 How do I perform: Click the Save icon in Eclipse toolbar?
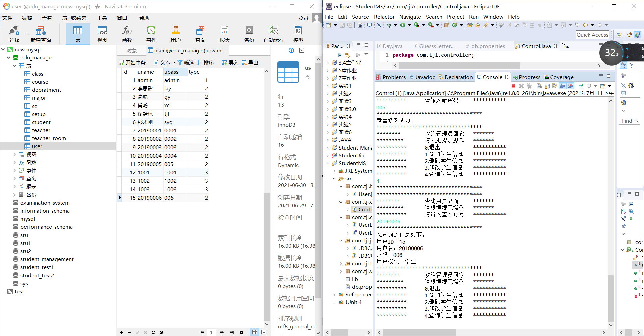[x=342, y=25]
